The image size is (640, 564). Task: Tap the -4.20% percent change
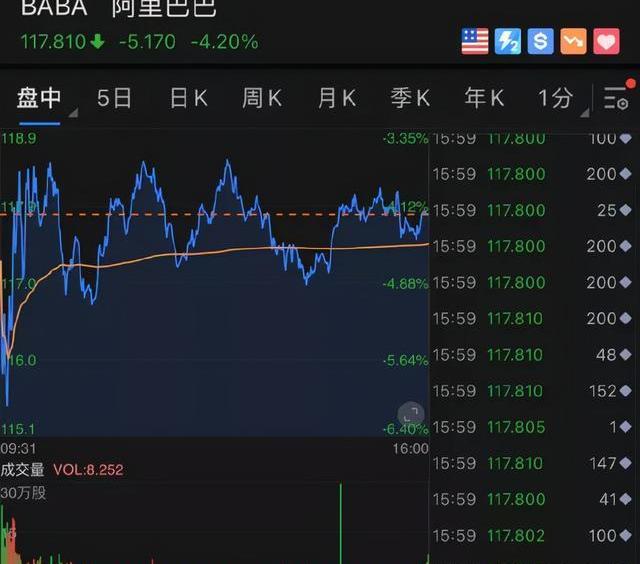pyautogui.click(x=224, y=42)
